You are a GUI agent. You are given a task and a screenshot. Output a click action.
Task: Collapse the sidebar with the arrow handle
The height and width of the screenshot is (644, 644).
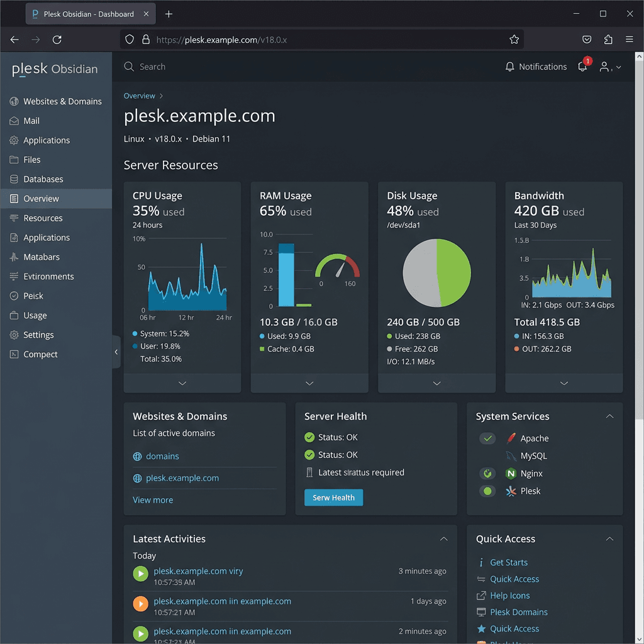point(116,352)
